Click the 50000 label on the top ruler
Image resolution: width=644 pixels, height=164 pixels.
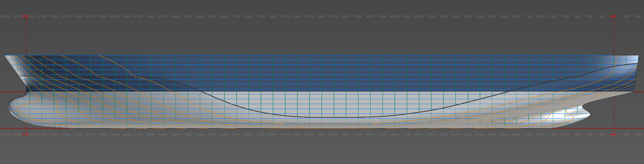(x=370, y=16)
